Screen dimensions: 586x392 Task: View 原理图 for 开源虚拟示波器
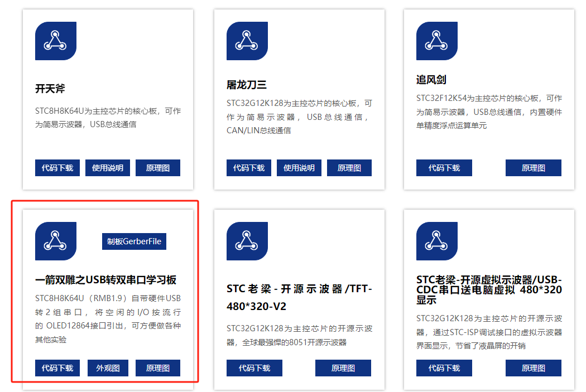pos(534,368)
